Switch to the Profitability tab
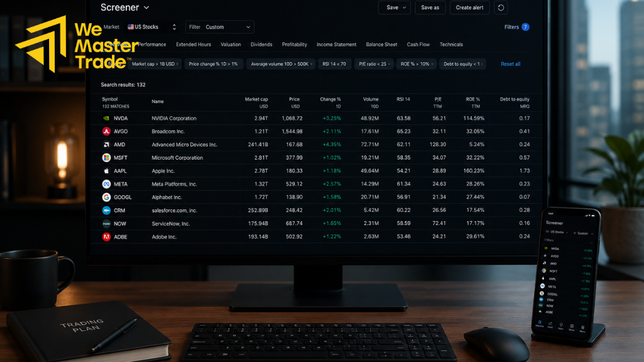 point(294,45)
